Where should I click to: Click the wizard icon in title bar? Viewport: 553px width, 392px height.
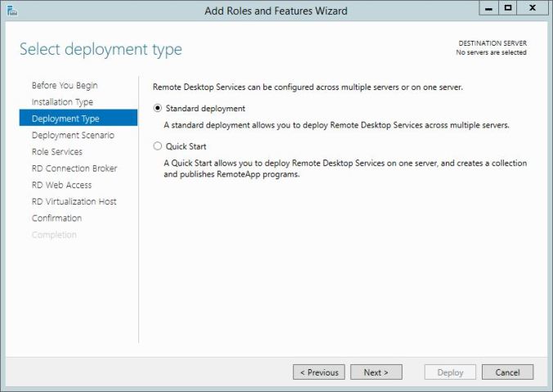[11, 11]
